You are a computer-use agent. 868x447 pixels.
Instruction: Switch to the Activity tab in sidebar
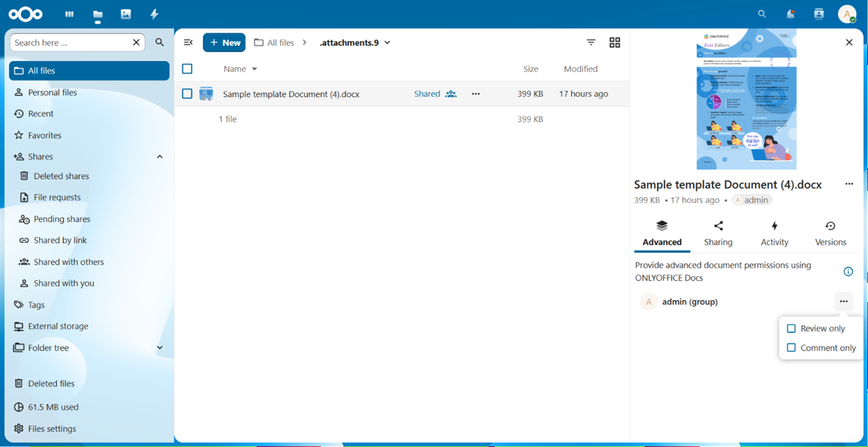(x=775, y=233)
